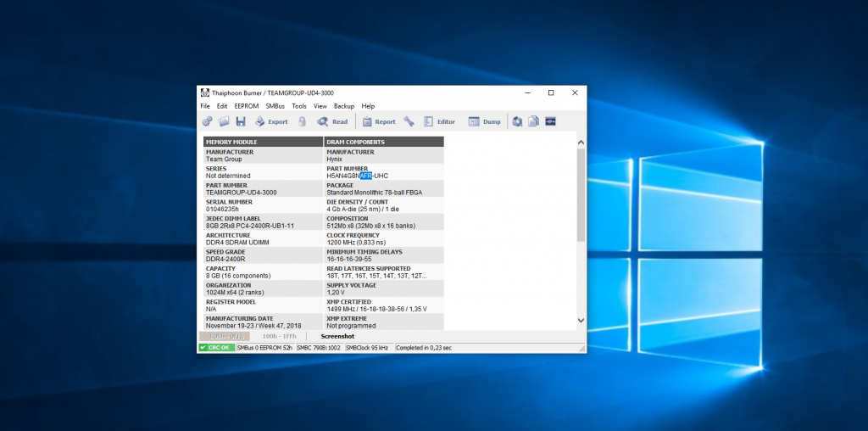This screenshot has width=868, height=431.
Task: Click the Report toolbar button
Action: [x=379, y=121]
